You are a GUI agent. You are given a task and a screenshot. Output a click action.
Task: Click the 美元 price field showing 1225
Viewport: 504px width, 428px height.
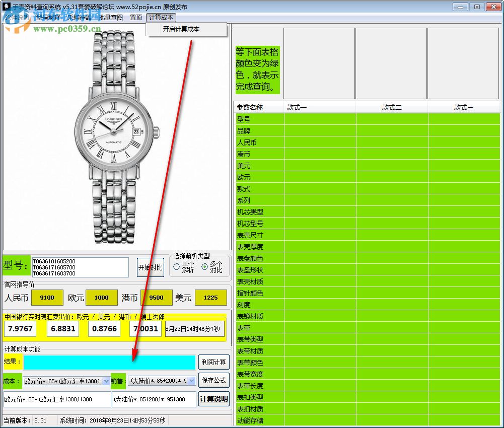click(210, 298)
